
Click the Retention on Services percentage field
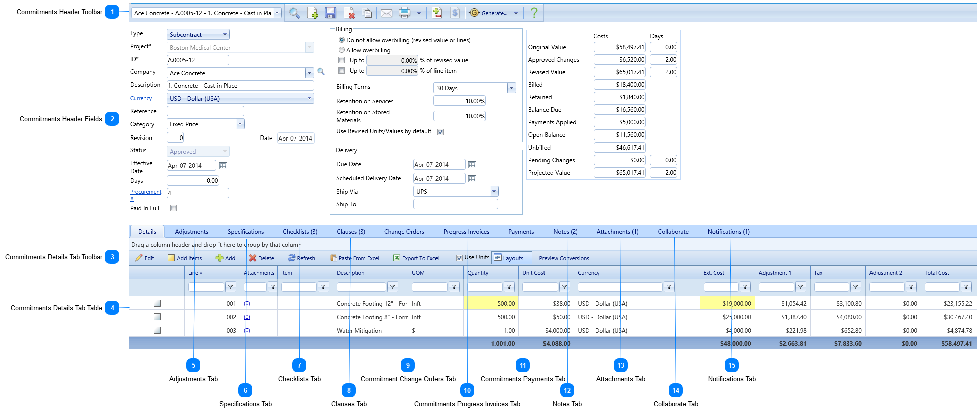(x=460, y=101)
